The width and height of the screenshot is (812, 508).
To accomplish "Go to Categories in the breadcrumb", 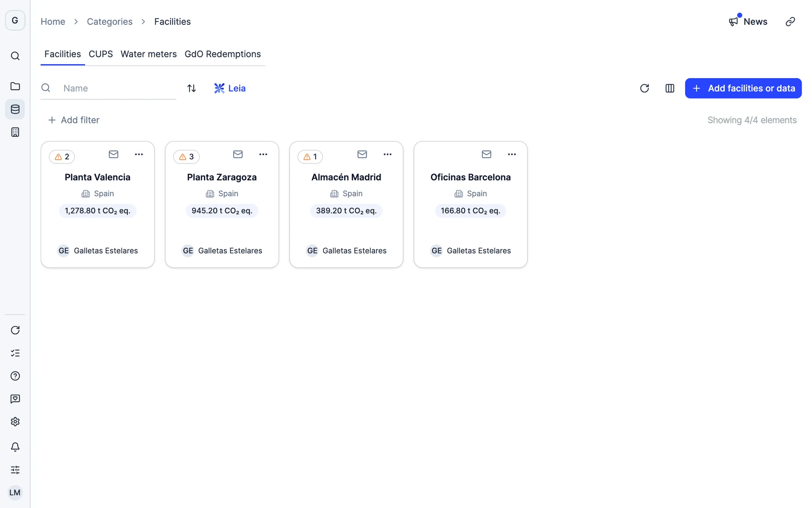I will tap(110, 22).
